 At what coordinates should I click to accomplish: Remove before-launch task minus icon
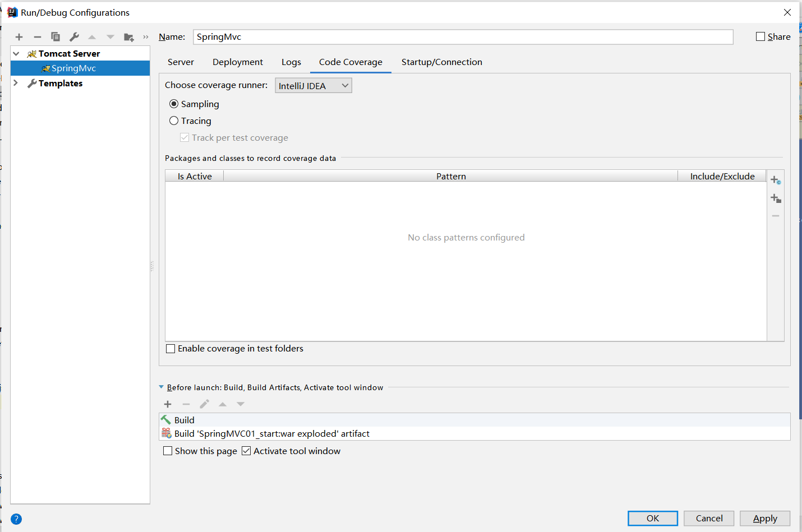[x=186, y=404]
